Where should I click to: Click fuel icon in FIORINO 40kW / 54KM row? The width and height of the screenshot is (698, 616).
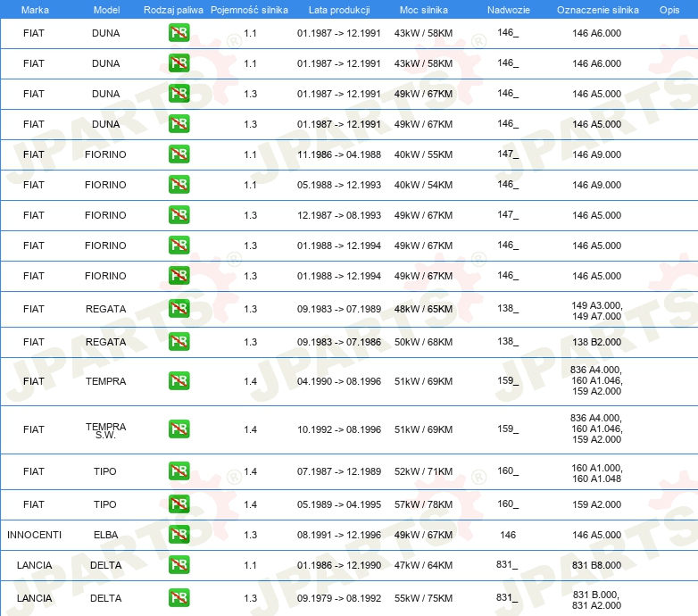tap(179, 184)
